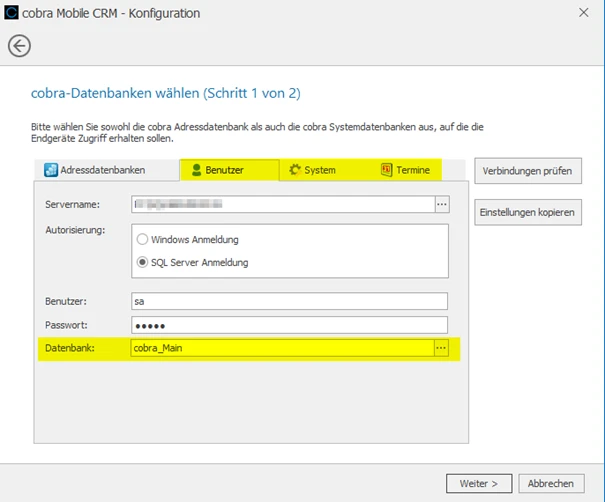The height and width of the screenshot is (502, 605).
Task: Click the 'Datenbank:' label
Action: (70, 348)
